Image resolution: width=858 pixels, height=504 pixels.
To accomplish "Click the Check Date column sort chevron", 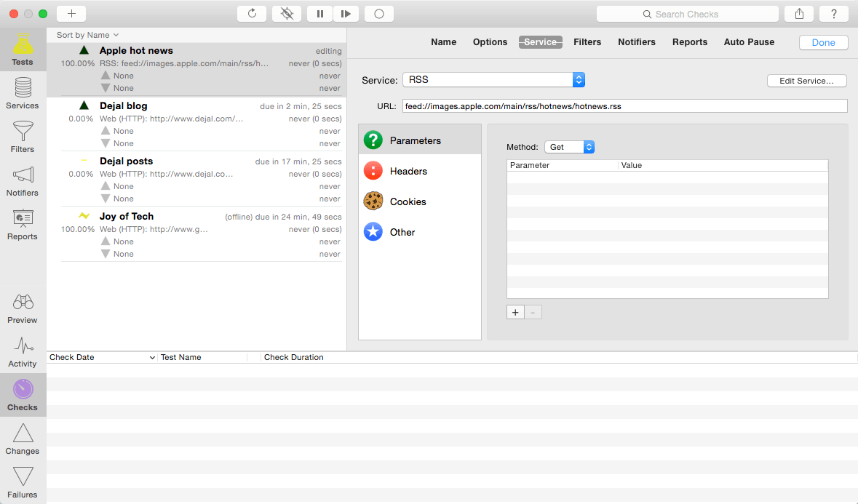I will [x=152, y=358].
